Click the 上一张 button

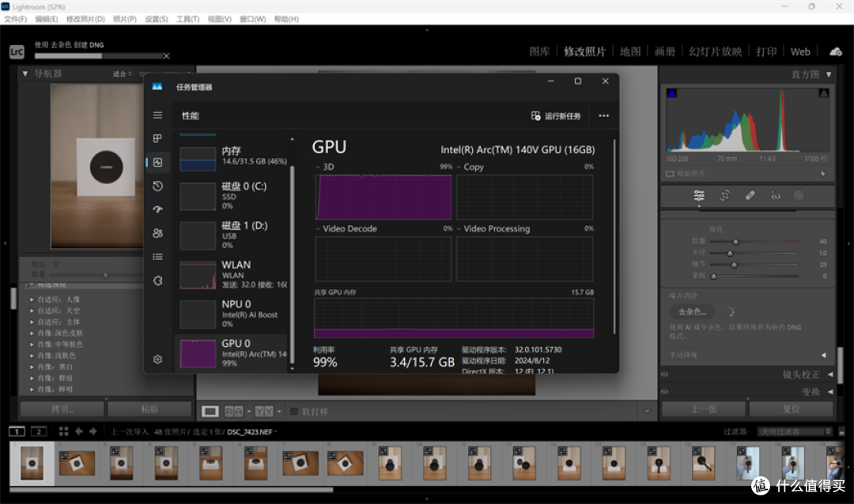pos(704,408)
